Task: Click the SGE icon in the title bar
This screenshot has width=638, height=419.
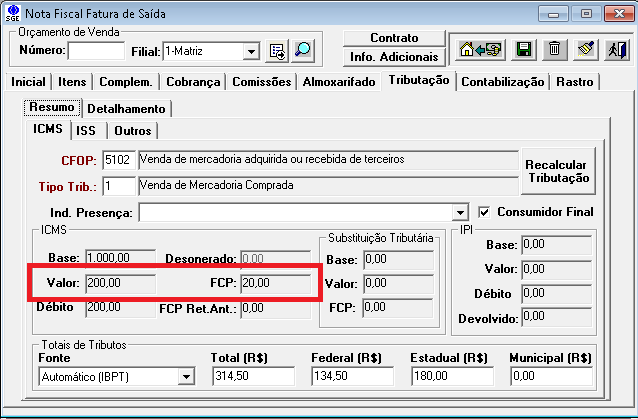Action: [12, 13]
